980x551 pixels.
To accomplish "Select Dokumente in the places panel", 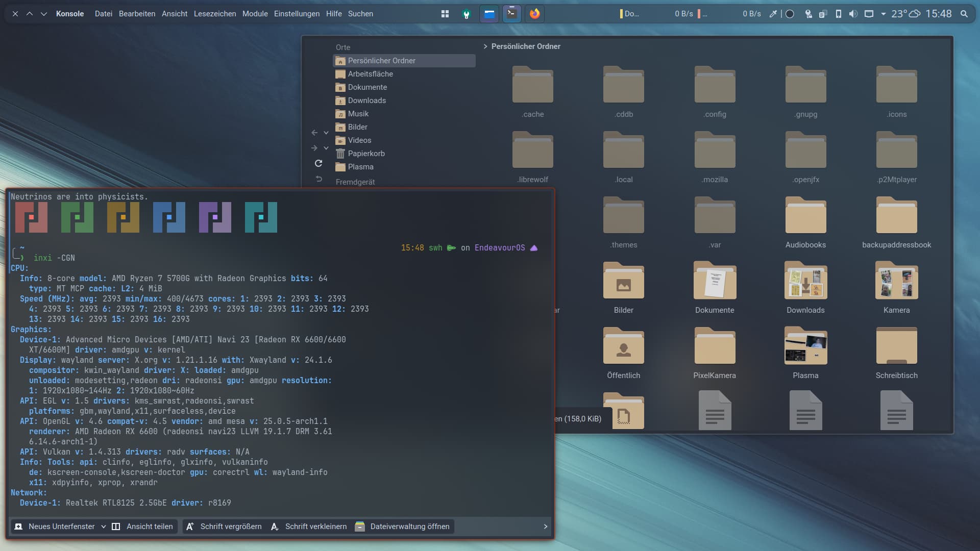I will (x=404, y=87).
